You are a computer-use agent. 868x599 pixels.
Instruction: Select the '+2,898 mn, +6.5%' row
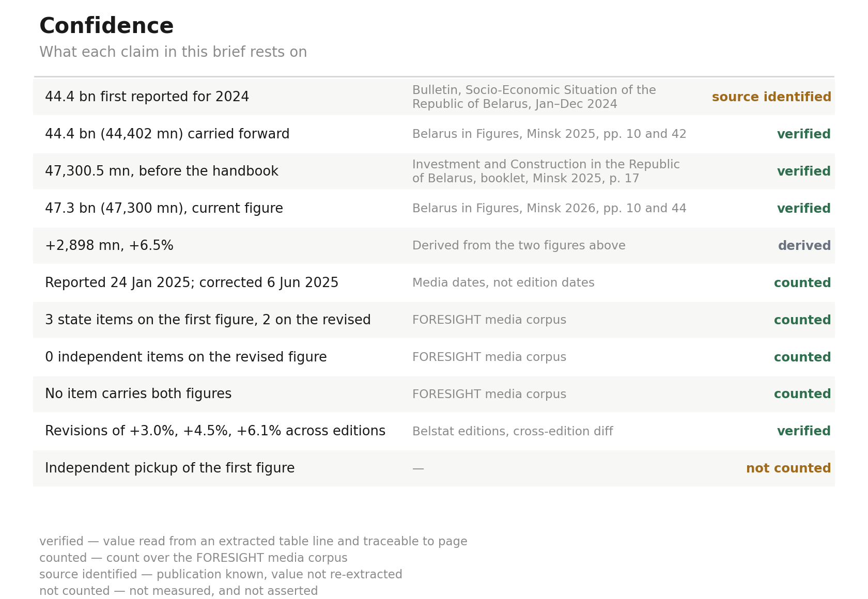(x=434, y=246)
